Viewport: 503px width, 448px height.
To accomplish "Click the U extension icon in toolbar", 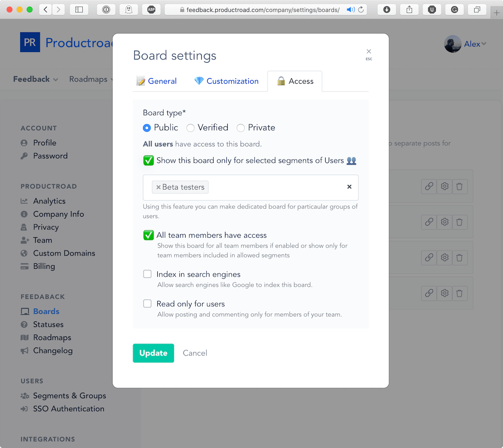I will coord(432,10).
